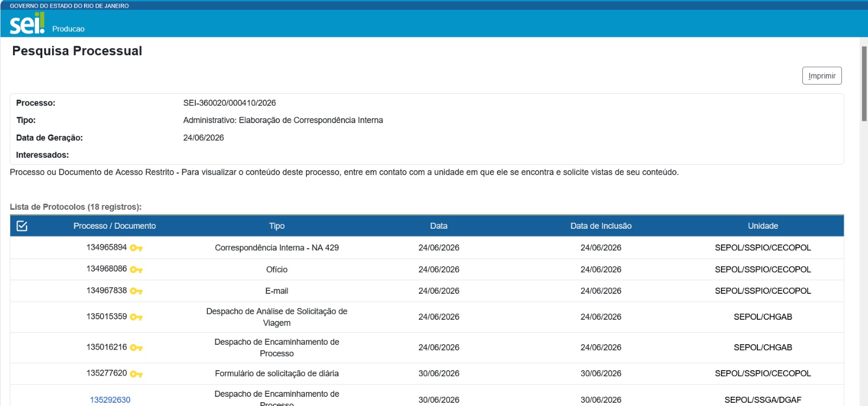Click the Unidade column header
Viewport: 868px width, 406px height.
763,226
